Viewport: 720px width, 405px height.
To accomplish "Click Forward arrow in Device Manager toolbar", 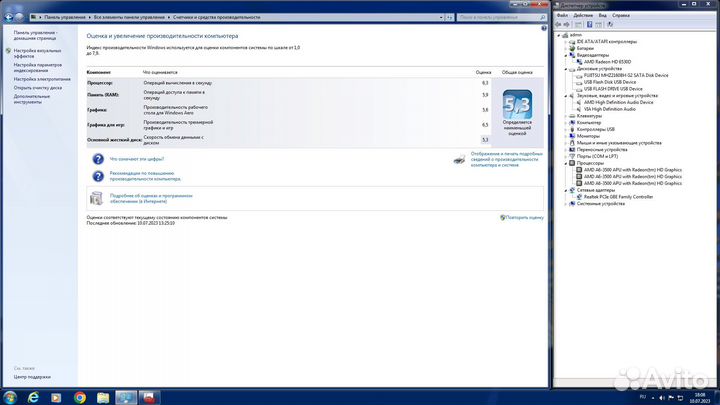I will 567,24.
